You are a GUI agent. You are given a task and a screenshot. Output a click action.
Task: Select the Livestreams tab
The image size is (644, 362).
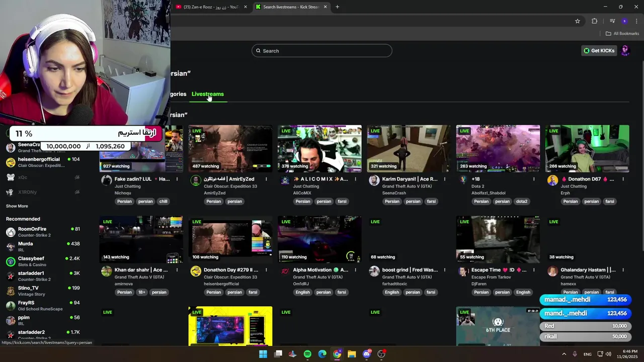pyautogui.click(x=207, y=94)
